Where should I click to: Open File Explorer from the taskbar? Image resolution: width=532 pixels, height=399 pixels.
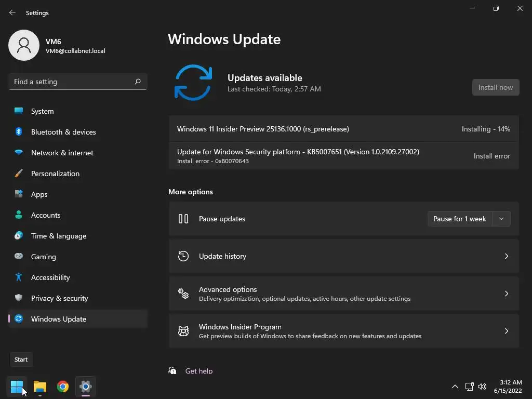[40, 387]
